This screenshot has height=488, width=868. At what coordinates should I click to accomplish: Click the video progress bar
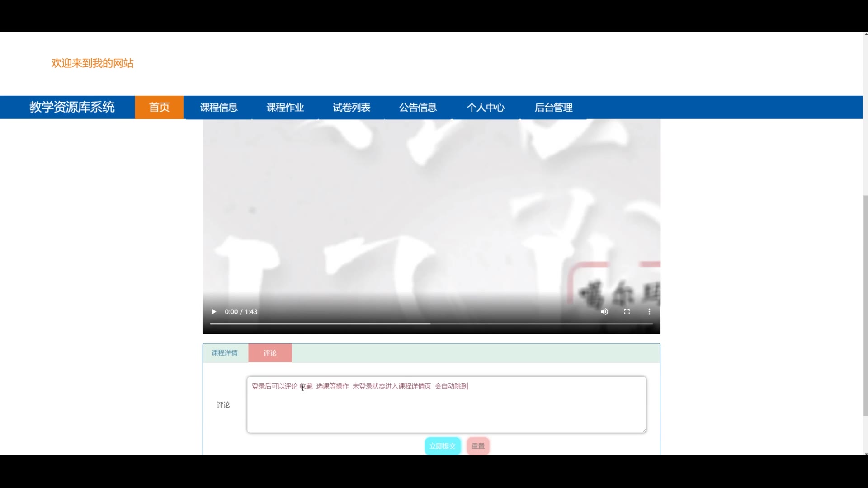point(431,324)
